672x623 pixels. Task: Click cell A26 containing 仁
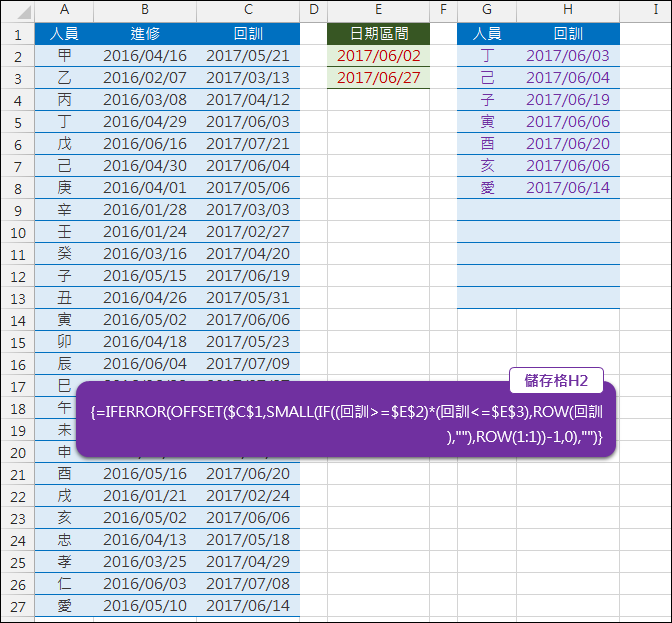point(64,584)
